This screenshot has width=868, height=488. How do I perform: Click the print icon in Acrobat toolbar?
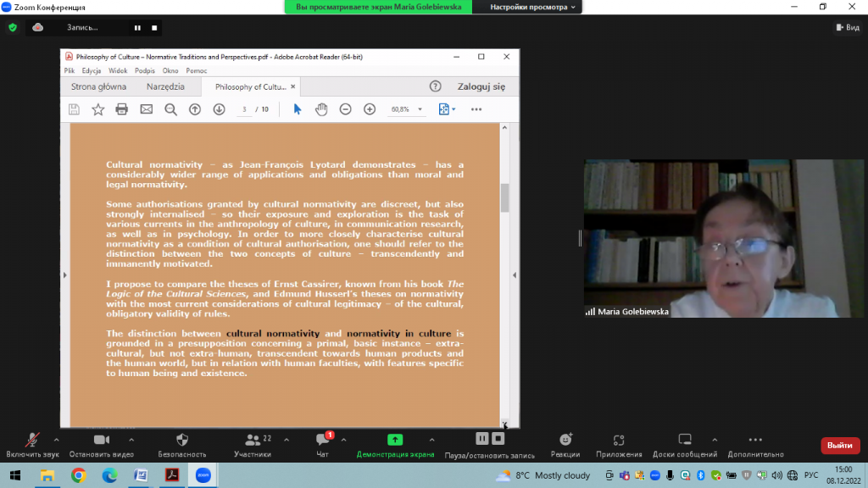[122, 109]
